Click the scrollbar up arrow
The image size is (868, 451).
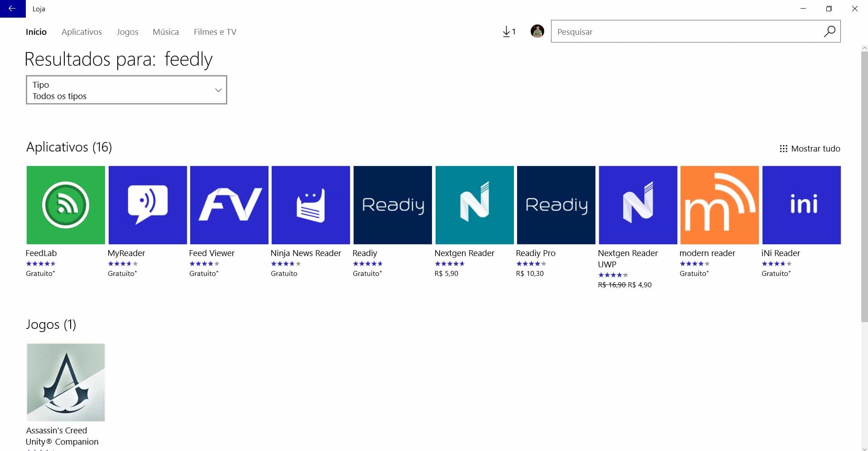pyautogui.click(x=864, y=47)
